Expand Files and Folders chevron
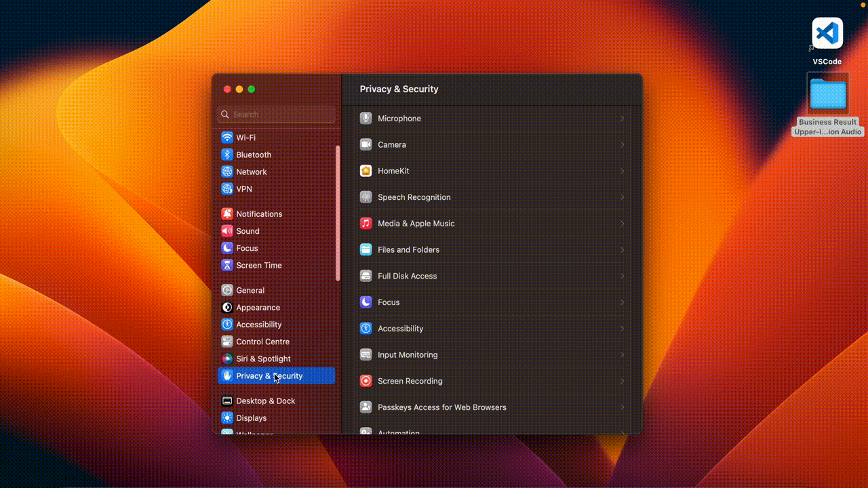Viewport: 868px width, 488px height. click(622, 250)
